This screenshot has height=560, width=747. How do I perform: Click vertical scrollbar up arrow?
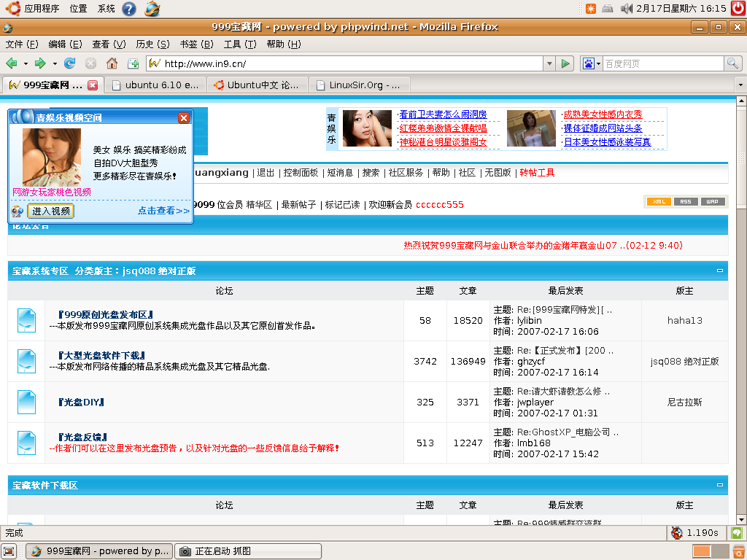tap(741, 101)
